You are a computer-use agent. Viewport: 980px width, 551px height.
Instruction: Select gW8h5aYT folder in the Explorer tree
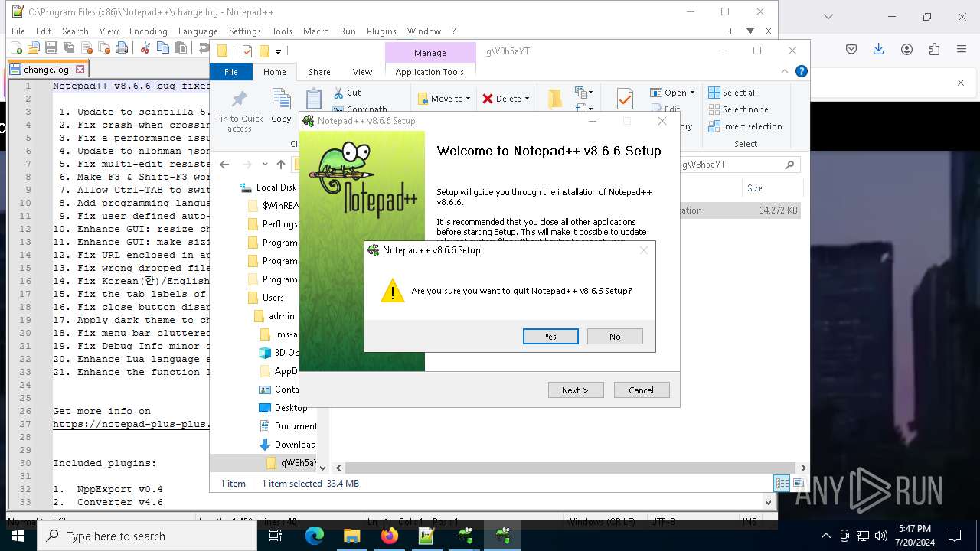(x=291, y=463)
